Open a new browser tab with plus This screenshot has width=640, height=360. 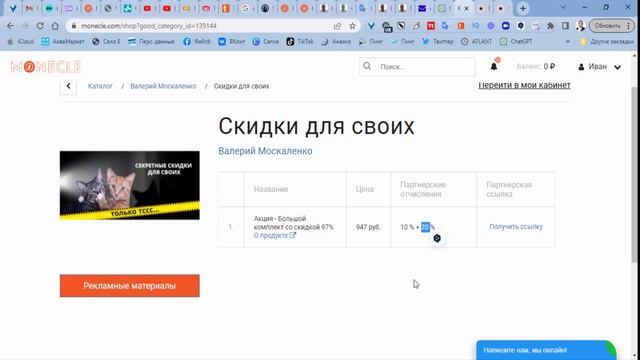point(523,8)
